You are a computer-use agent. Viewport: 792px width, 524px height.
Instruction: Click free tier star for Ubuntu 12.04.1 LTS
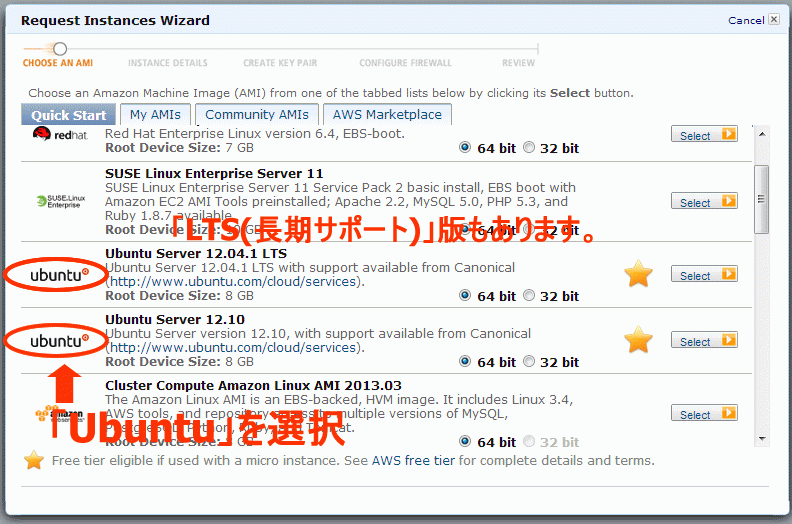pyautogui.click(x=638, y=274)
